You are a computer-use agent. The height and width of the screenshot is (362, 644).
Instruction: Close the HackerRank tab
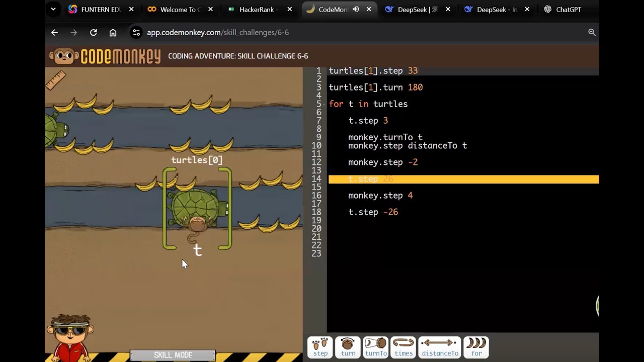pyautogui.click(x=289, y=9)
